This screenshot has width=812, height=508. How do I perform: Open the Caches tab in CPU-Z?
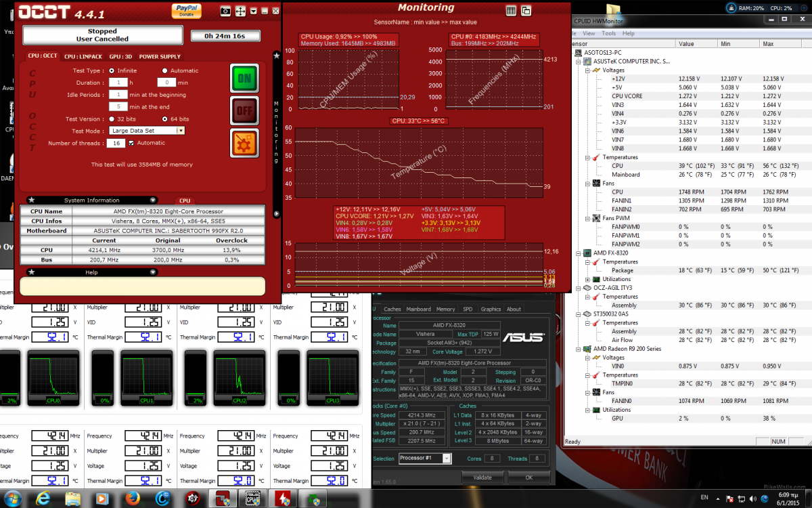point(392,309)
